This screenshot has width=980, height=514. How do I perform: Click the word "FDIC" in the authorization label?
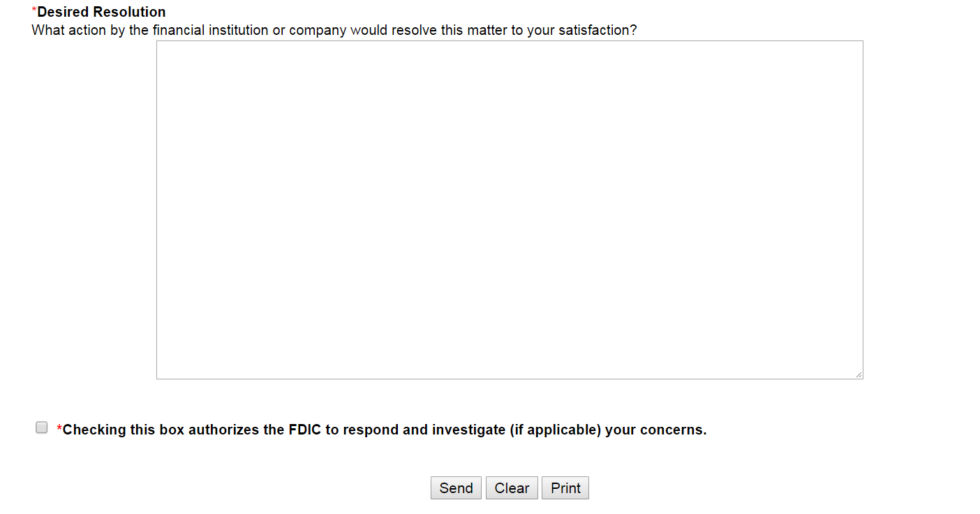click(x=305, y=430)
